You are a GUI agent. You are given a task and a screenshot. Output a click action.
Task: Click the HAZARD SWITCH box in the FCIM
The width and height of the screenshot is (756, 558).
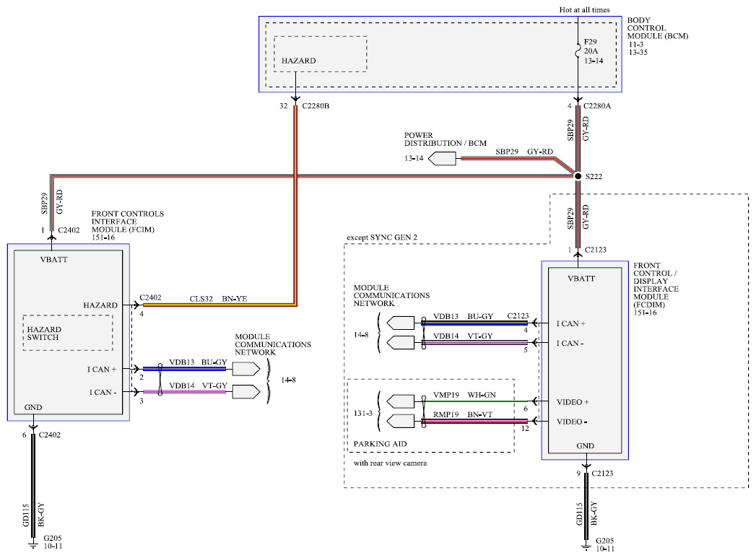tap(67, 333)
